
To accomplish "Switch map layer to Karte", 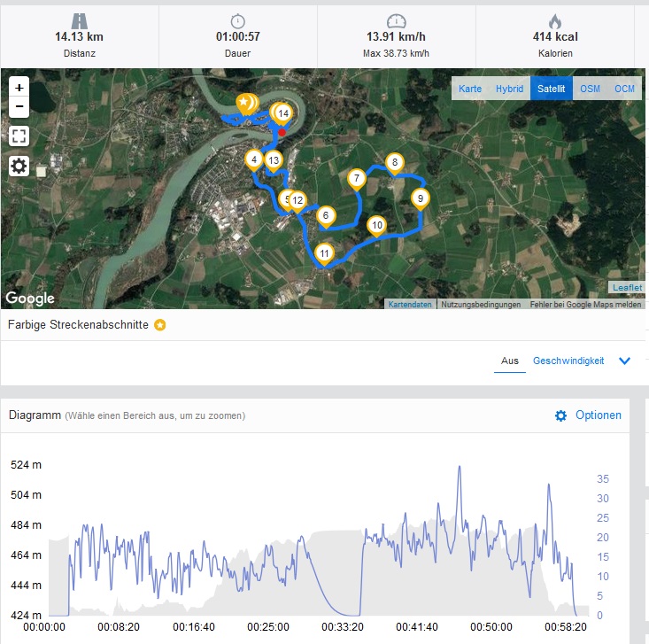I will [x=470, y=89].
